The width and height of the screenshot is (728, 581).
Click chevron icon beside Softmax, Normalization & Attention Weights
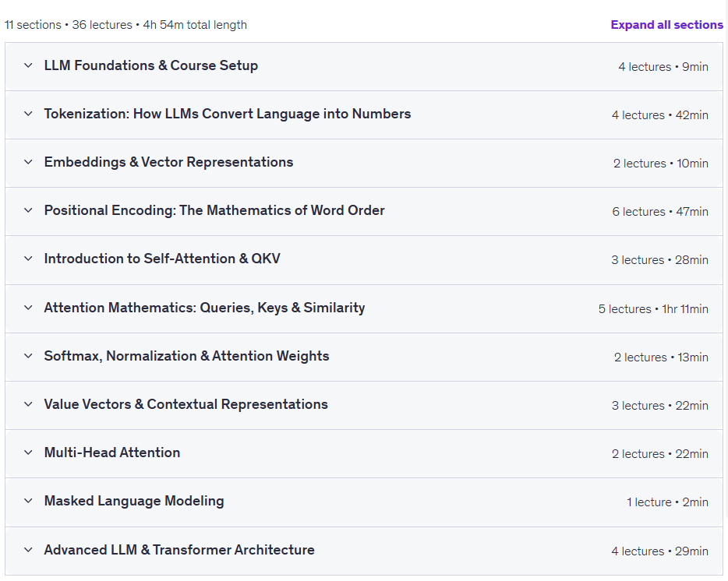click(x=28, y=356)
